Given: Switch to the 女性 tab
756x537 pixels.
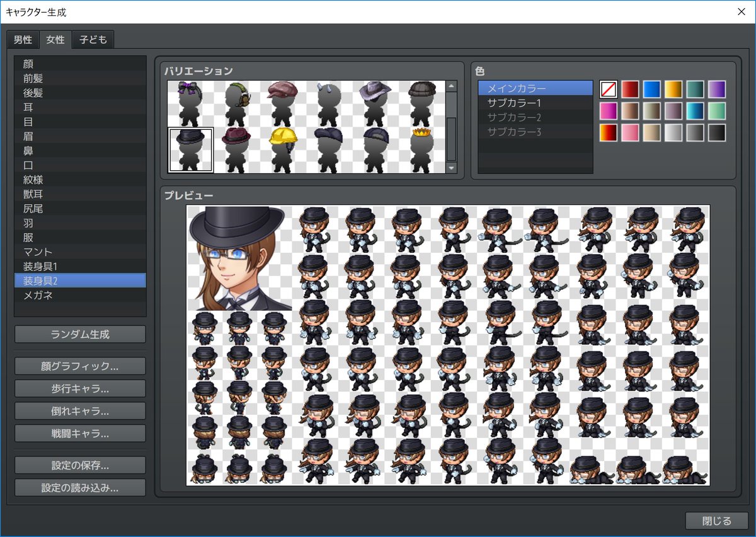Looking at the screenshot, I should 55,39.
